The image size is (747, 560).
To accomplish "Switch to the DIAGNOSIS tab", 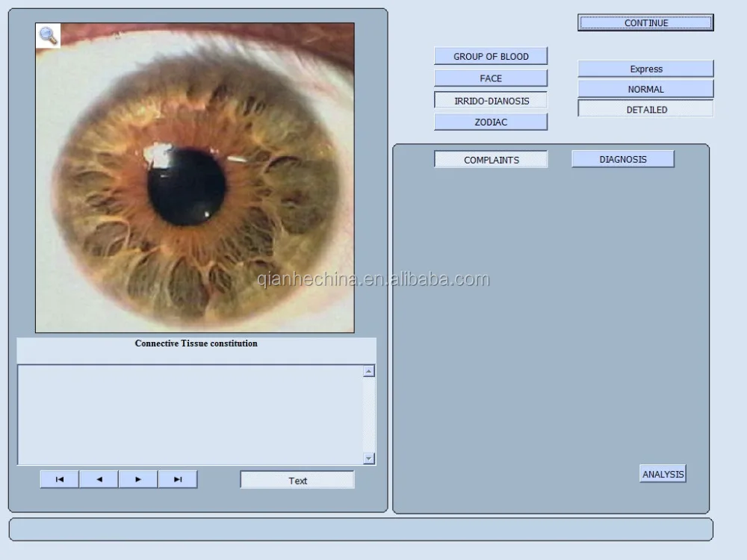I will click(622, 159).
